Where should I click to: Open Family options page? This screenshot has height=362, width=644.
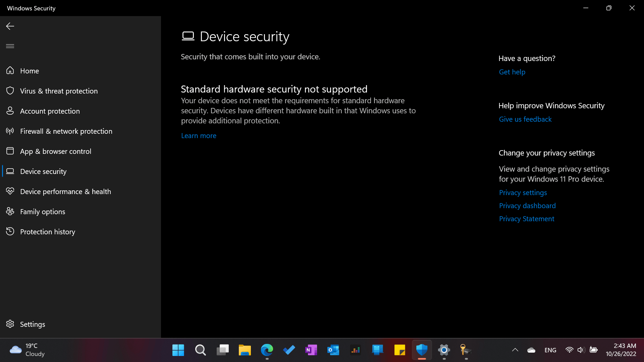click(42, 212)
